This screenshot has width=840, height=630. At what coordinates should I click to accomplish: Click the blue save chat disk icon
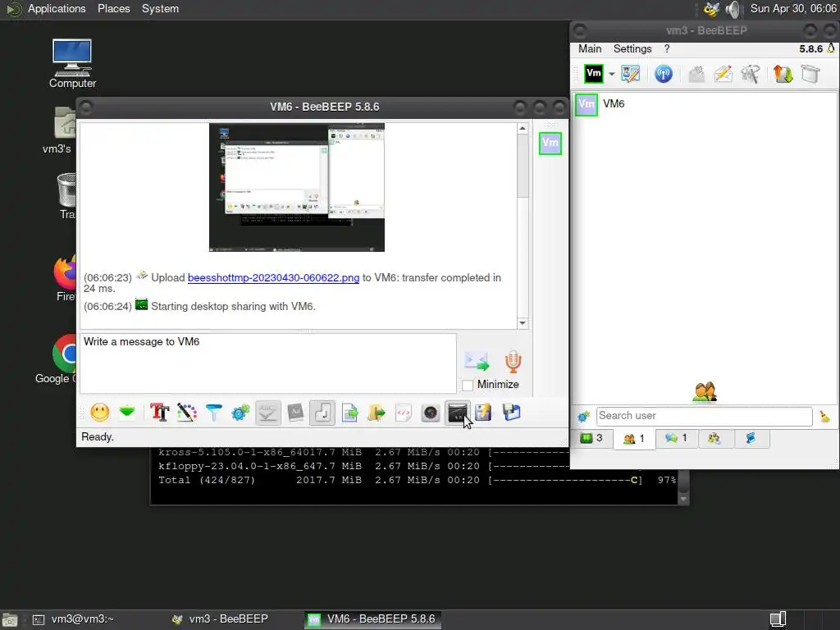click(511, 413)
